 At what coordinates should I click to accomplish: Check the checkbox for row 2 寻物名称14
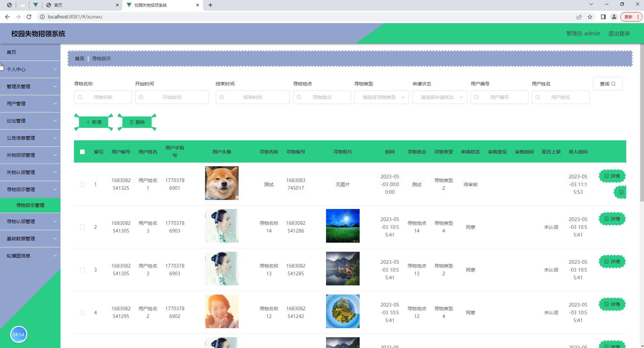(x=82, y=227)
